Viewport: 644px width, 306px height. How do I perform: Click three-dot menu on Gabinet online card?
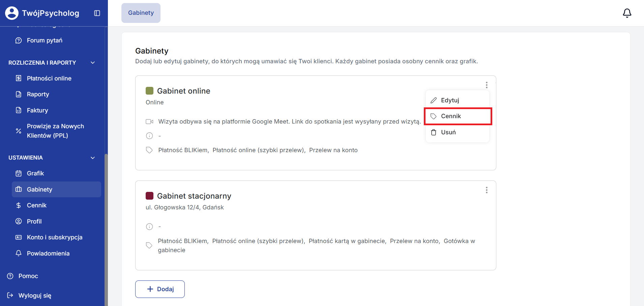click(486, 85)
